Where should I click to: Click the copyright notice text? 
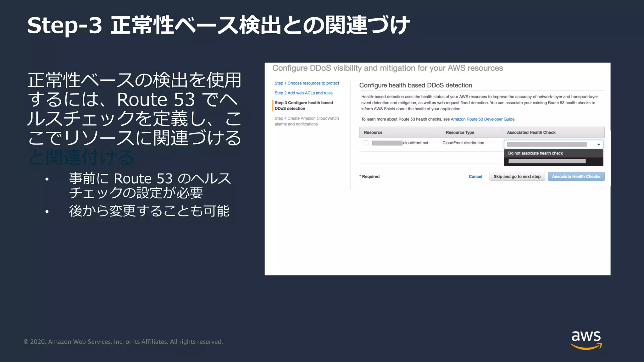[123, 342]
